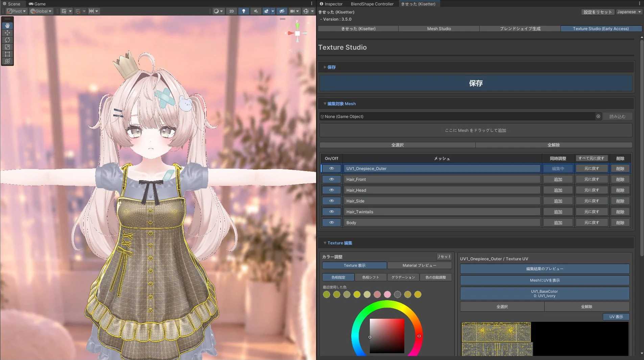Click the object picker circle beside None (Game Object)
Image resolution: width=644 pixels, height=360 pixels.
[x=598, y=117]
